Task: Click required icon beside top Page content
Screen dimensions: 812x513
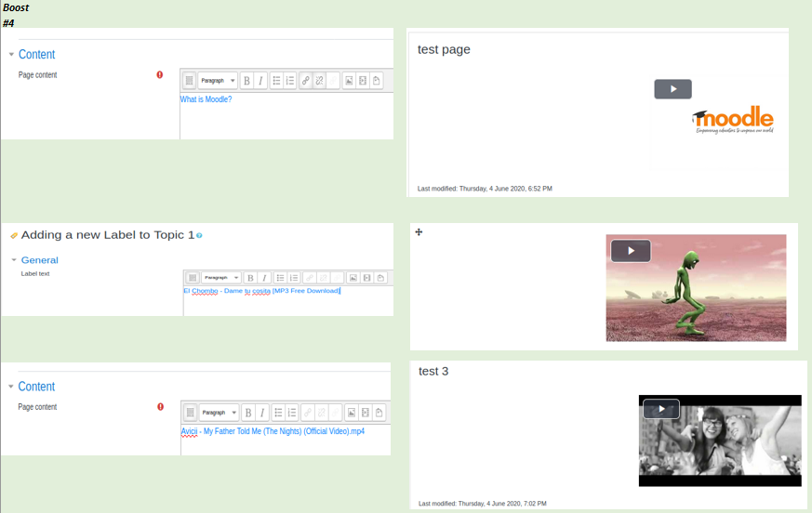Action: 159,75
